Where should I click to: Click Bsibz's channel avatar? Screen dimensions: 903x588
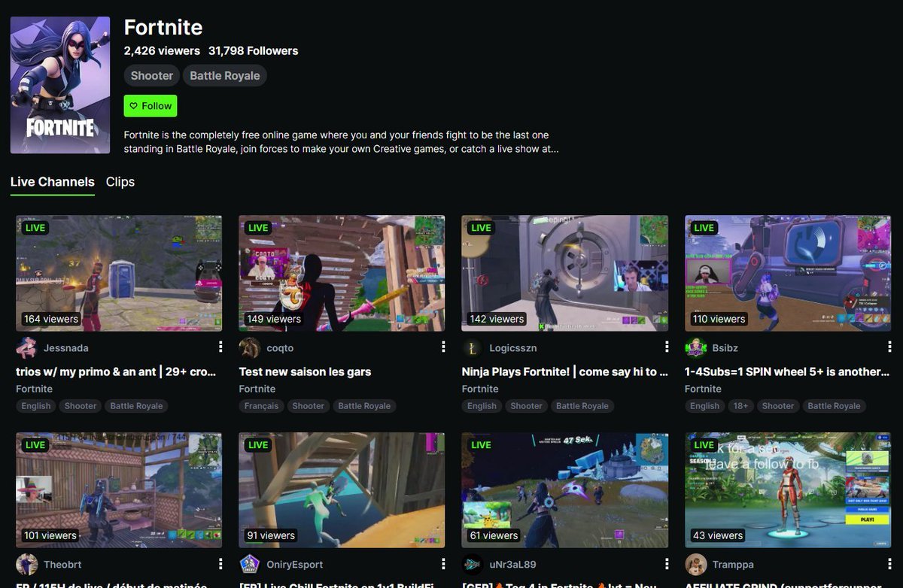coord(695,348)
